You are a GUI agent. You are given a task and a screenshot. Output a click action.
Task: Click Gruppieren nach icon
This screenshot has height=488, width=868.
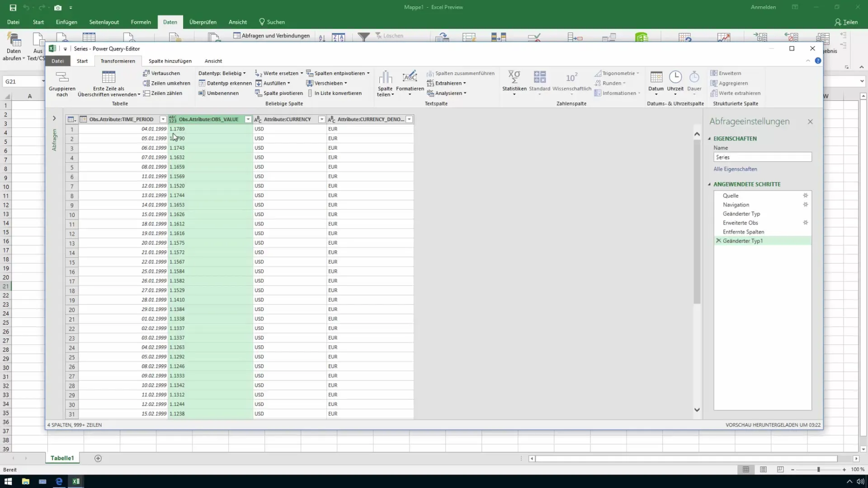pyautogui.click(x=62, y=77)
